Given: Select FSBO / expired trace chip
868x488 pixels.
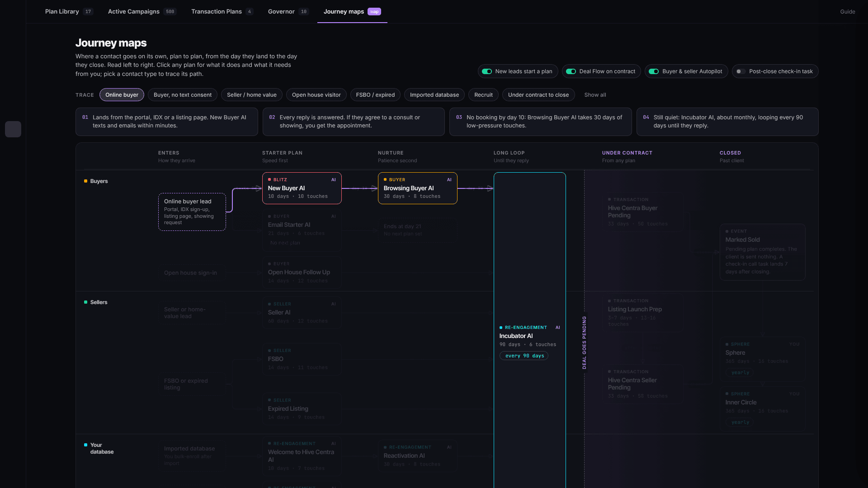Looking at the screenshot, I should (375, 95).
